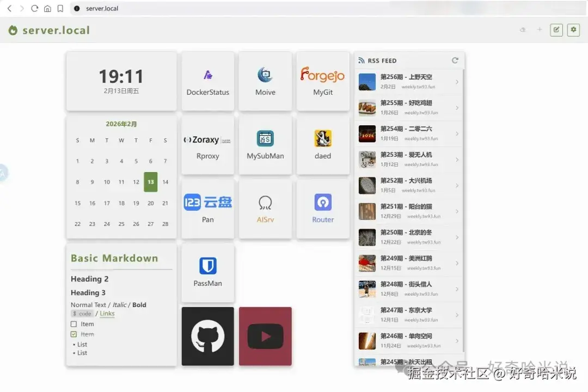This screenshot has width=588, height=392.
Task: Open the MySubMan tile
Action: point(265,145)
